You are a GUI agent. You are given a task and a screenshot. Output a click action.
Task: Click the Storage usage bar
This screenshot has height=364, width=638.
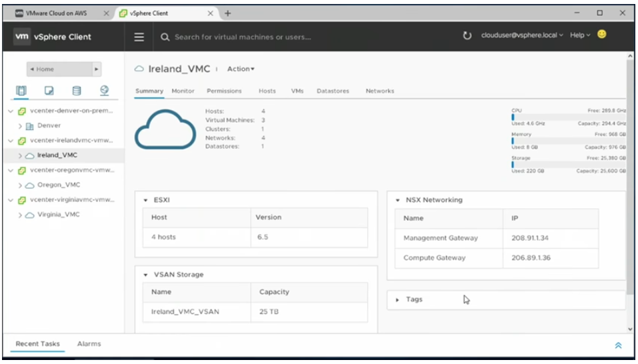569,165
